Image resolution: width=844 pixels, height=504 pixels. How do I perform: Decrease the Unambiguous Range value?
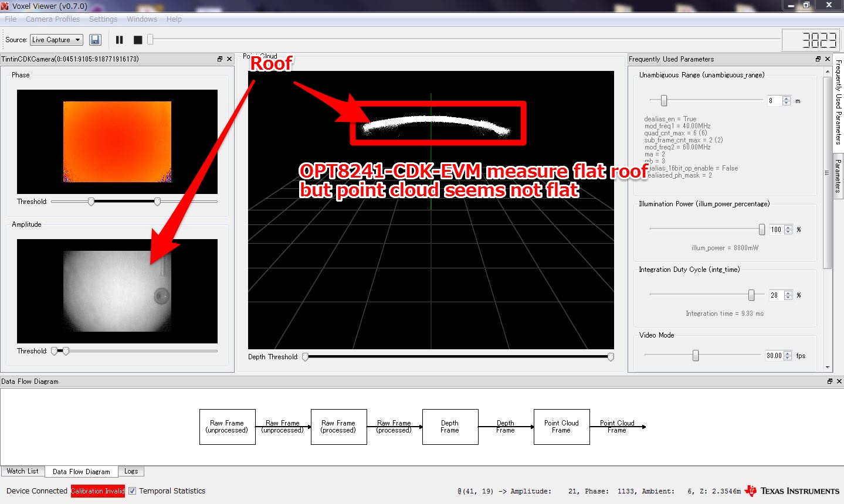(787, 103)
